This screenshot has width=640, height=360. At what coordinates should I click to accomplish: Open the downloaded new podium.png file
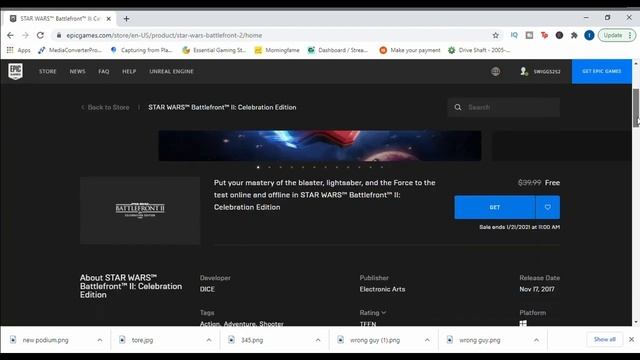tap(46, 340)
